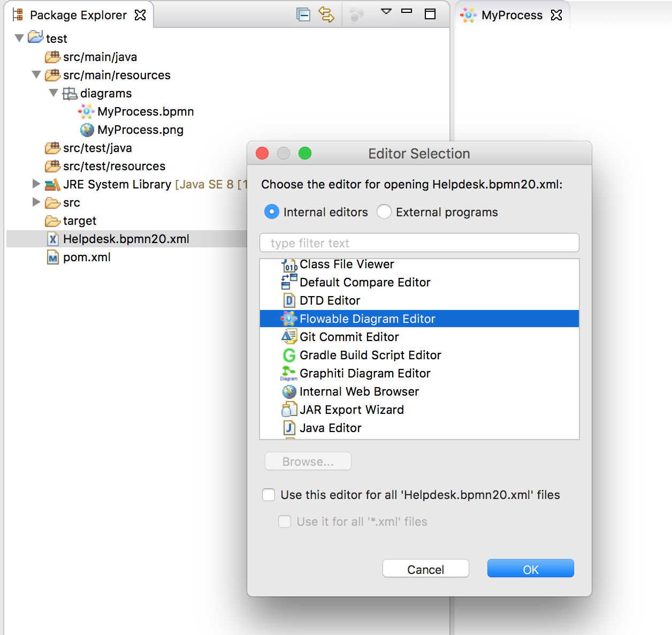Click the src/main/resources folder icon

point(52,74)
